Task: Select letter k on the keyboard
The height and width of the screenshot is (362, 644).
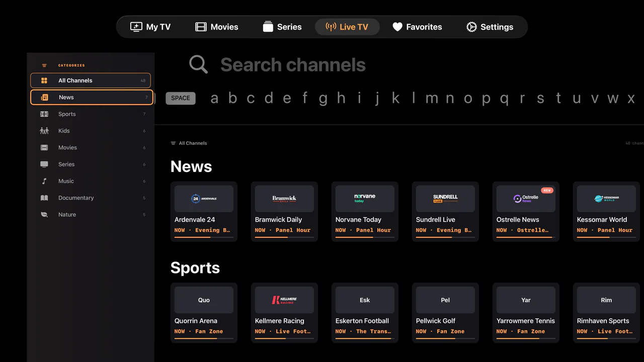Action: 395,98
